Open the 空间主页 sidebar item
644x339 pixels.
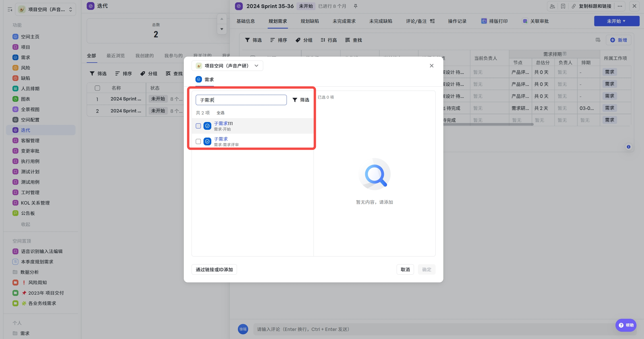[x=30, y=37]
